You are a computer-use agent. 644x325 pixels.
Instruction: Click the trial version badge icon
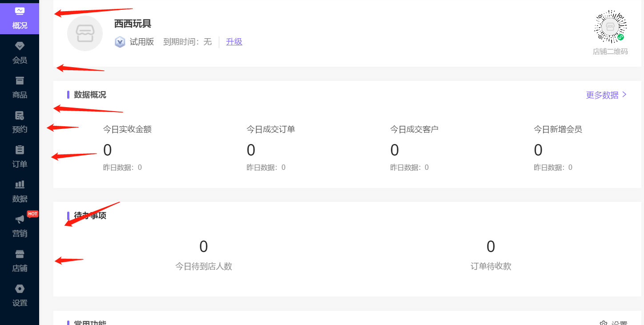click(120, 42)
